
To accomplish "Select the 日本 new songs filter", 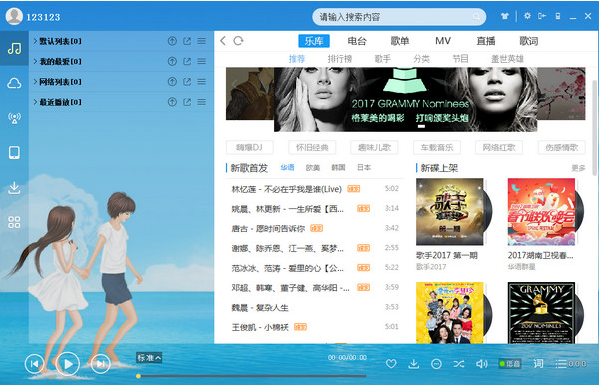I will pos(364,167).
